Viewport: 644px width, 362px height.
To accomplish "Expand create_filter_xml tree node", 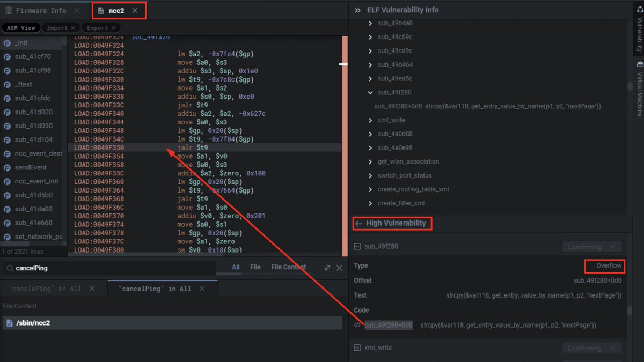I will (x=370, y=203).
